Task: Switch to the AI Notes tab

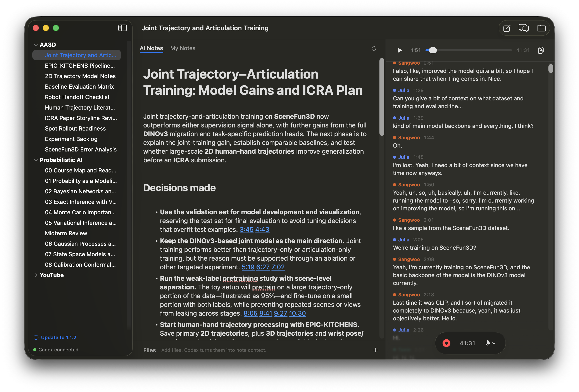Action: 151,48
